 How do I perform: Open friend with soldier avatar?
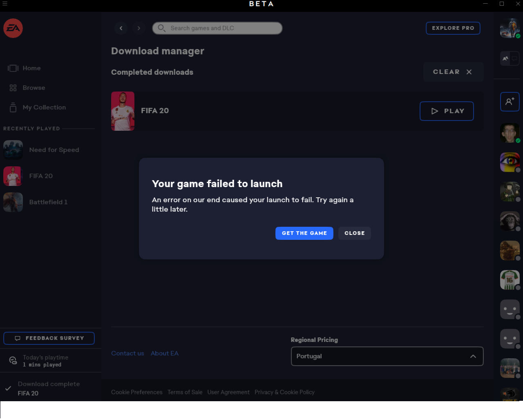point(510,192)
